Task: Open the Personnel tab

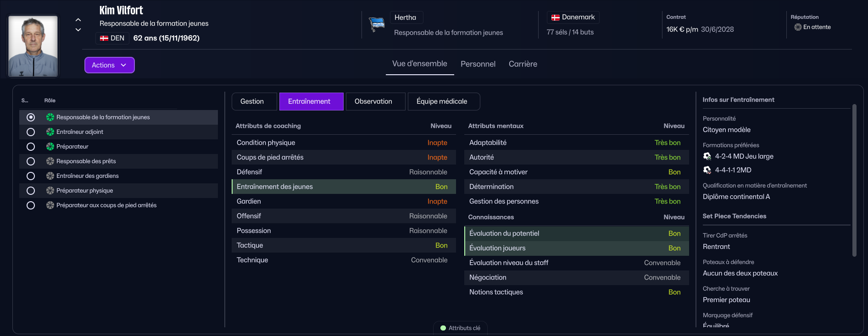Action: [478, 64]
